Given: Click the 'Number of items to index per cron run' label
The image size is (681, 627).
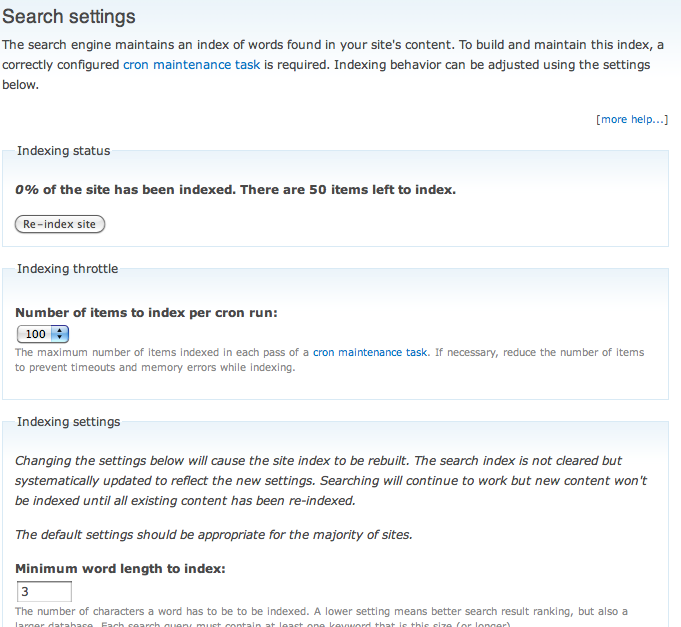Looking at the screenshot, I should click(146, 313).
